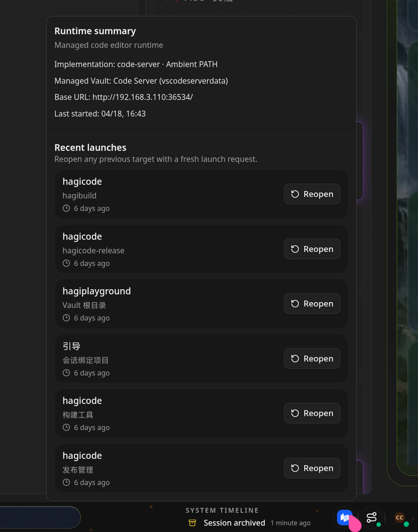Image resolution: width=418 pixels, height=532 pixels.
Task: Reopen the hagicode-release target
Action: tap(312, 249)
